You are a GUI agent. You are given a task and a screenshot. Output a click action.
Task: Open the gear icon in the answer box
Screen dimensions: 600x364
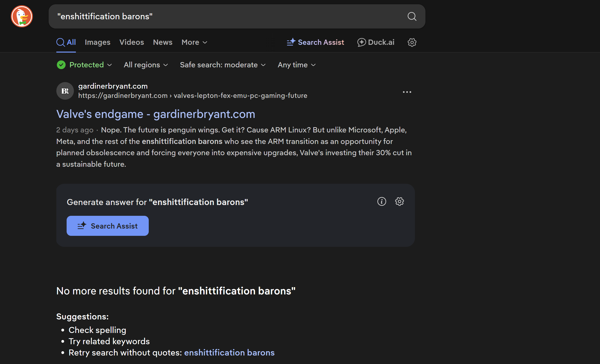pos(399,201)
